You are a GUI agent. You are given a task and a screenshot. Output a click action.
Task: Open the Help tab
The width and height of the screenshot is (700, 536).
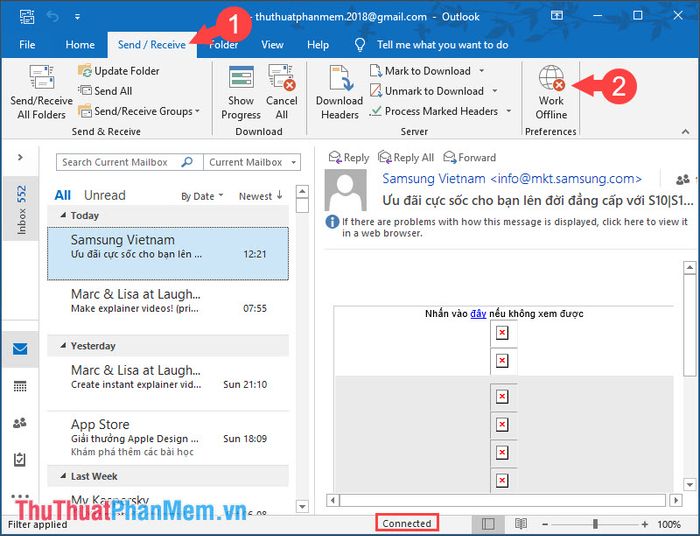tap(318, 45)
